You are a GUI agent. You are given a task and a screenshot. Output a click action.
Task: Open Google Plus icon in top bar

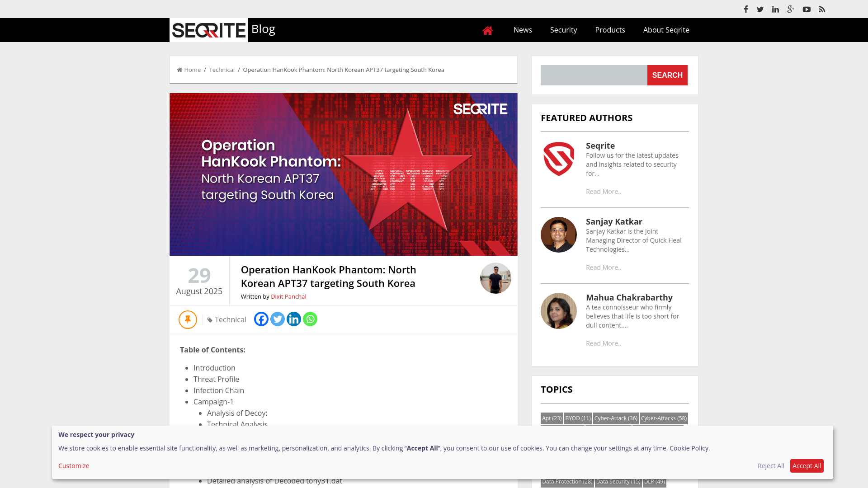pyautogui.click(x=791, y=9)
